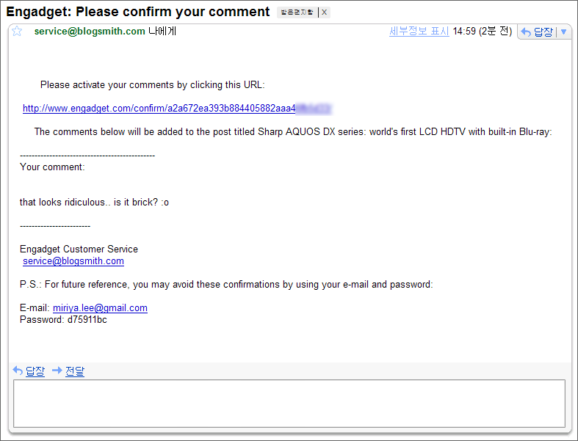Image resolution: width=578 pixels, height=441 pixels.
Task: Click the reply arrow icon in top-right button
Action: [x=526, y=32]
